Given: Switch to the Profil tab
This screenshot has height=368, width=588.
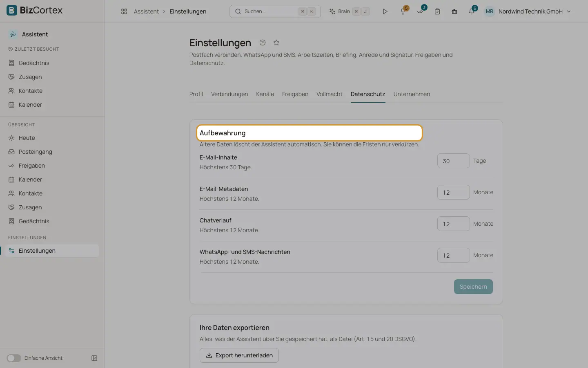Looking at the screenshot, I should pyautogui.click(x=196, y=94).
